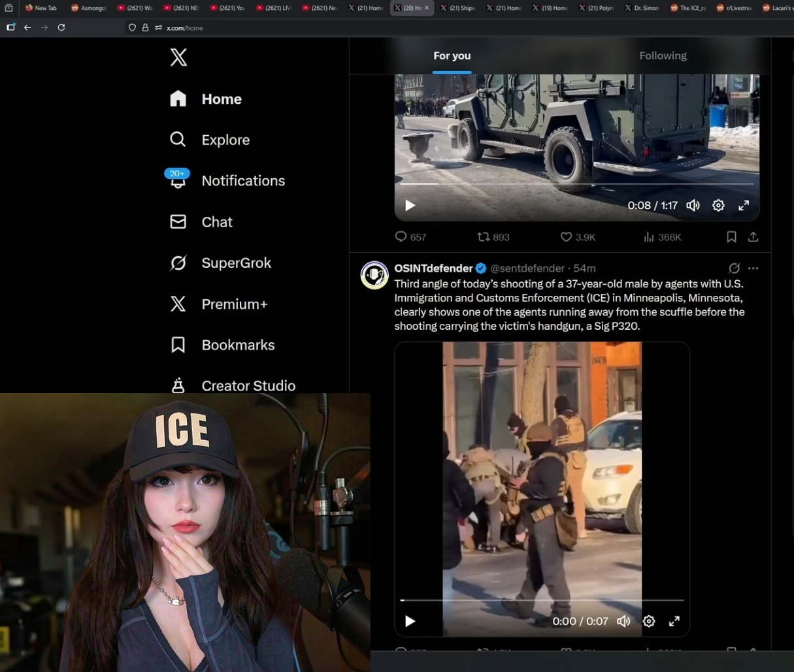Click the X logo in the sidebar

tap(178, 57)
